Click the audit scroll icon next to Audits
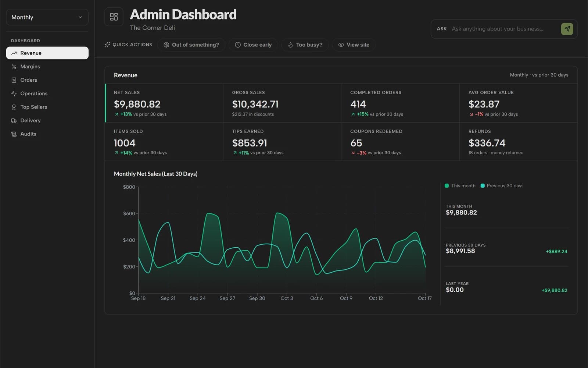 (14, 134)
